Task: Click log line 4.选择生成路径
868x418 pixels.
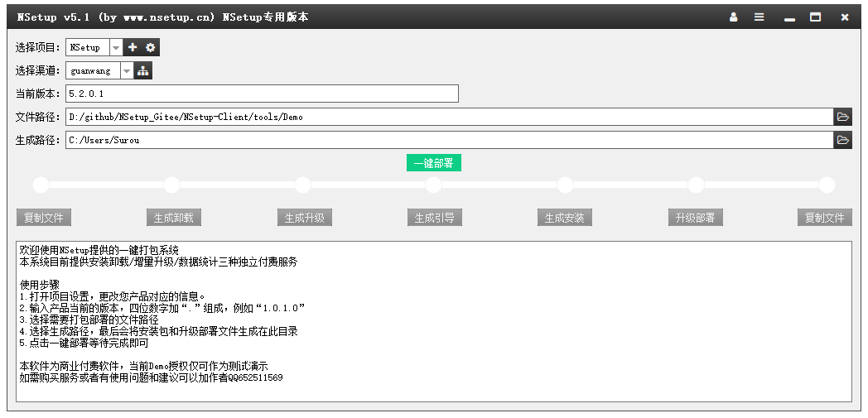Action: pyautogui.click(x=159, y=331)
